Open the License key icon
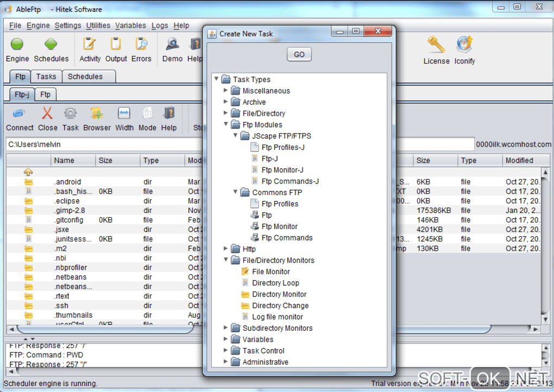 [x=436, y=45]
